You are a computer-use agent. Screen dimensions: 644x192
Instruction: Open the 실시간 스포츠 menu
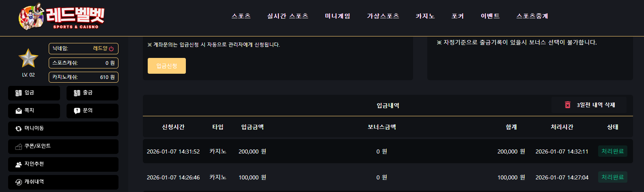[288, 16]
